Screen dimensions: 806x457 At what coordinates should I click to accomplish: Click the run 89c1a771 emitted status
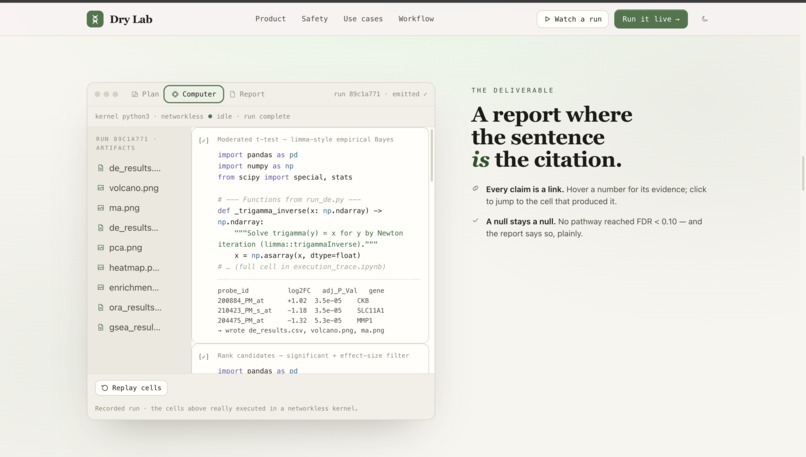tap(380, 94)
